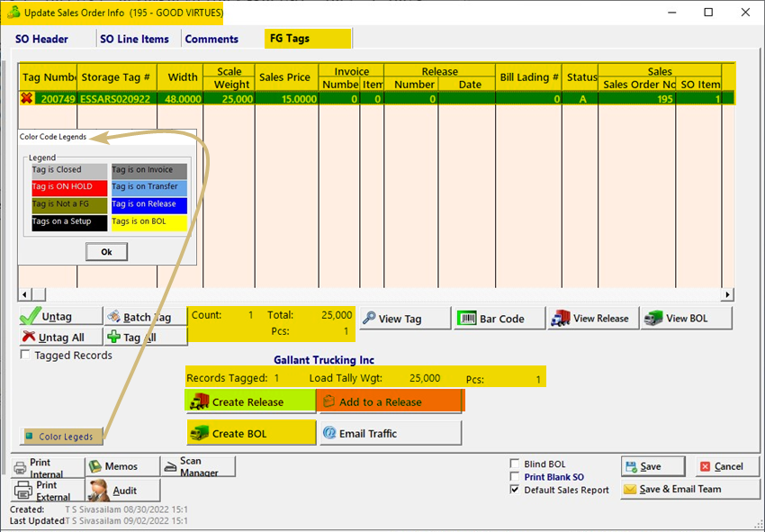
Task: Click the View Tag magnifier icon
Action: point(369,319)
